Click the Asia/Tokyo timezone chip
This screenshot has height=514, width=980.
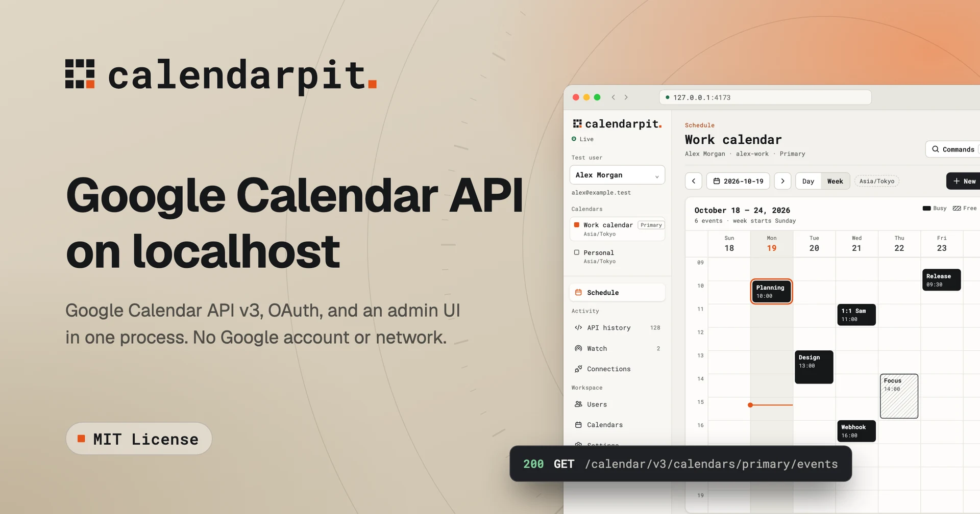pos(877,181)
